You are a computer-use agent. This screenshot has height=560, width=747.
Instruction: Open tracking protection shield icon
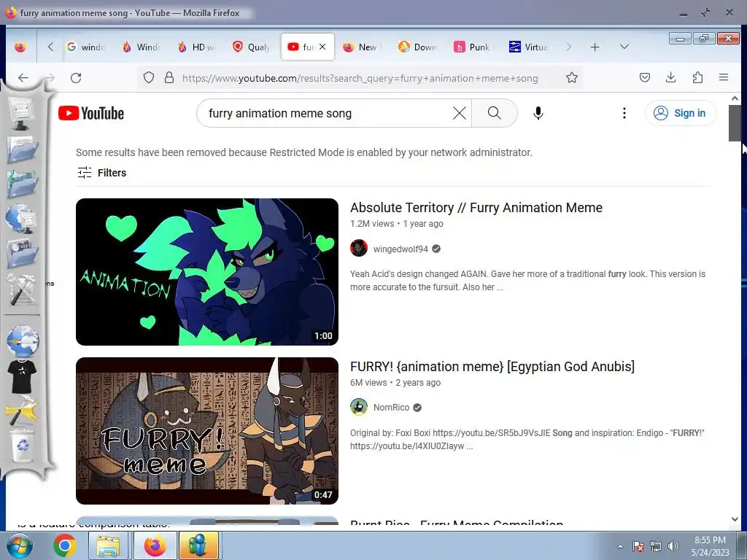149,77
